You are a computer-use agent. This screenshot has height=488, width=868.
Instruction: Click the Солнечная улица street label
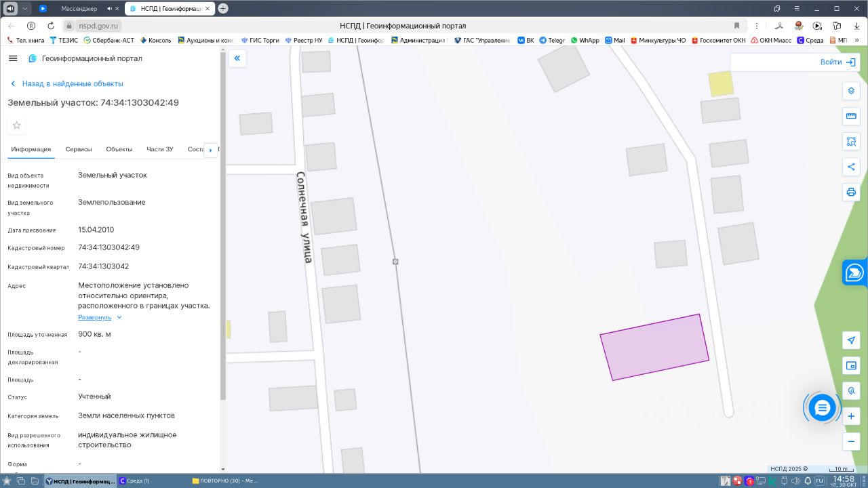(304, 217)
